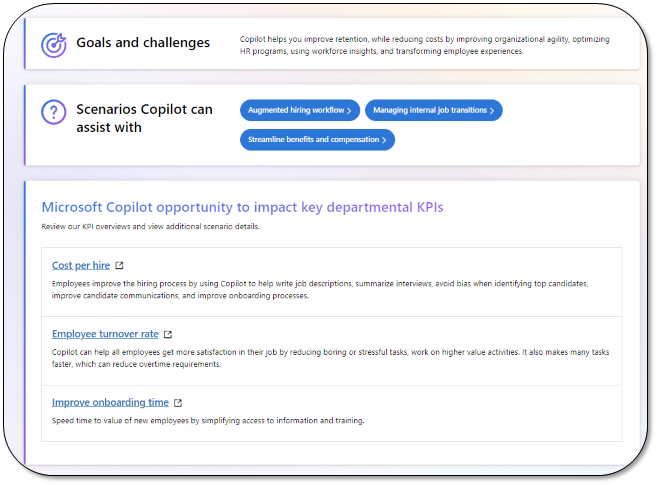Image resolution: width=657 pixels, height=485 pixels.
Task: Click the chevron on Managing internal job transitions
Action: click(x=491, y=111)
